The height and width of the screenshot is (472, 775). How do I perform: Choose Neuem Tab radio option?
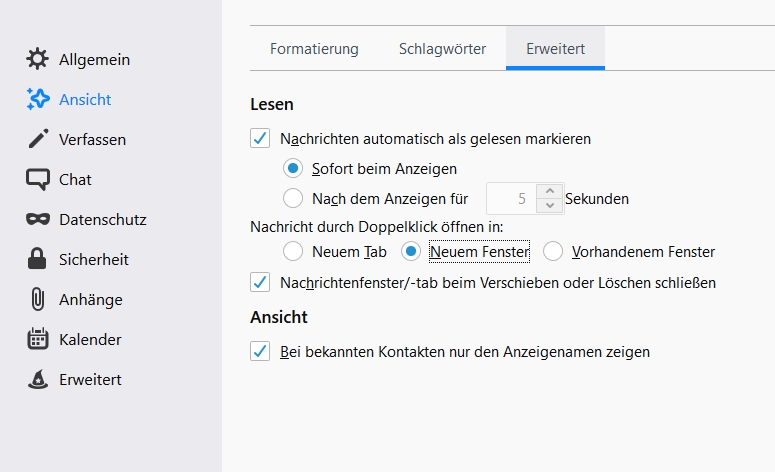(293, 251)
